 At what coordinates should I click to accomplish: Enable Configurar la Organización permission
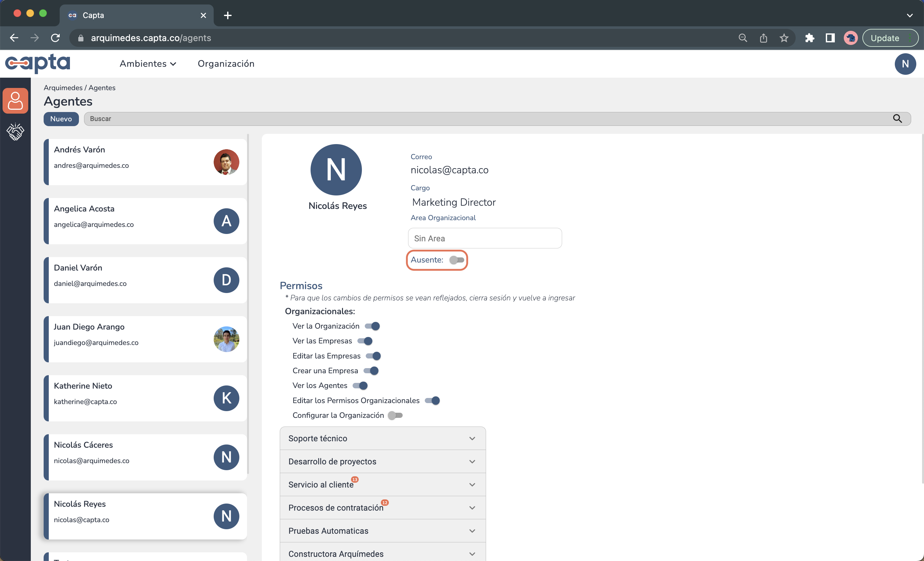click(x=395, y=415)
